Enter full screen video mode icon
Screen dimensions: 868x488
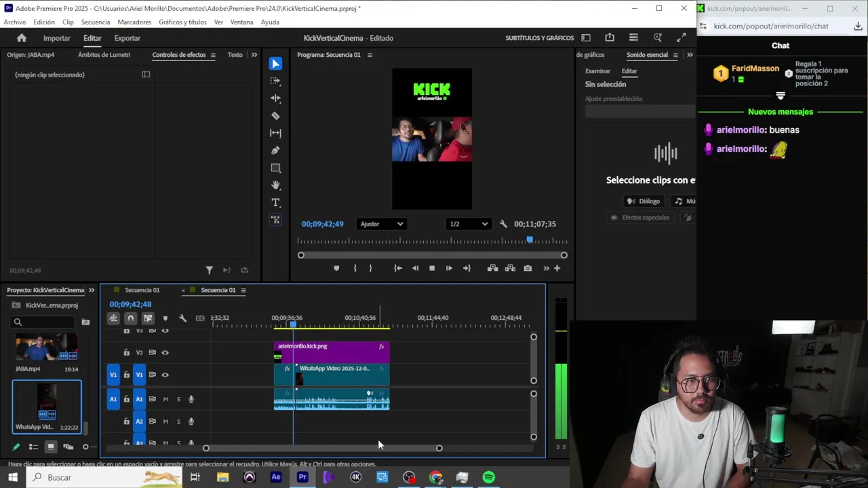point(681,38)
